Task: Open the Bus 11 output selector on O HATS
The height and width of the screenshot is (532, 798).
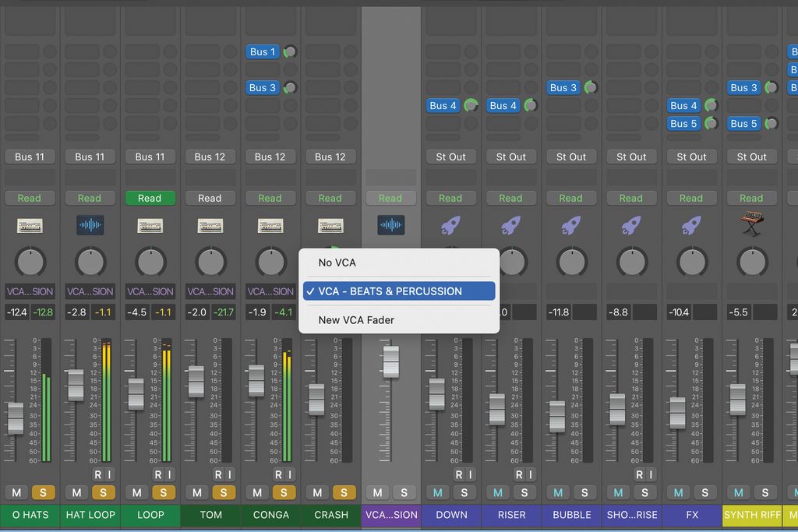Action: 30,157
